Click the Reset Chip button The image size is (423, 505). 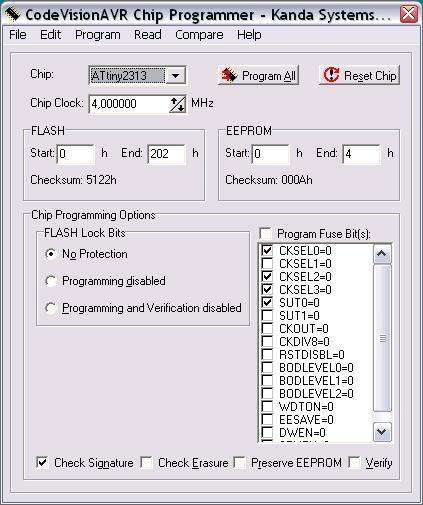359,75
